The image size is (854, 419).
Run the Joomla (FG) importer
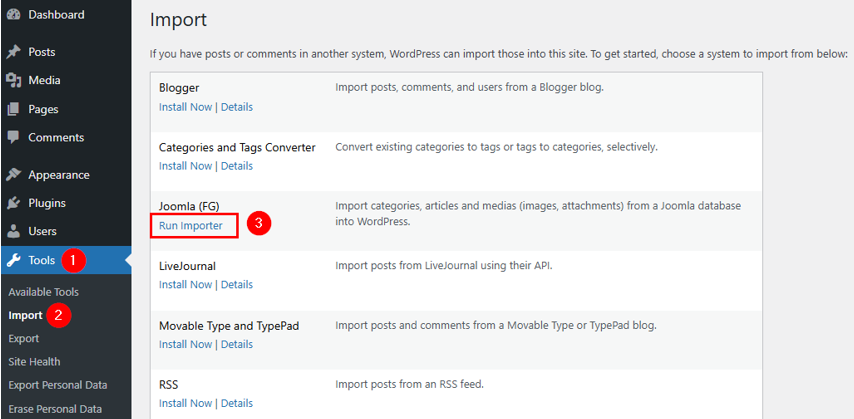191,226
